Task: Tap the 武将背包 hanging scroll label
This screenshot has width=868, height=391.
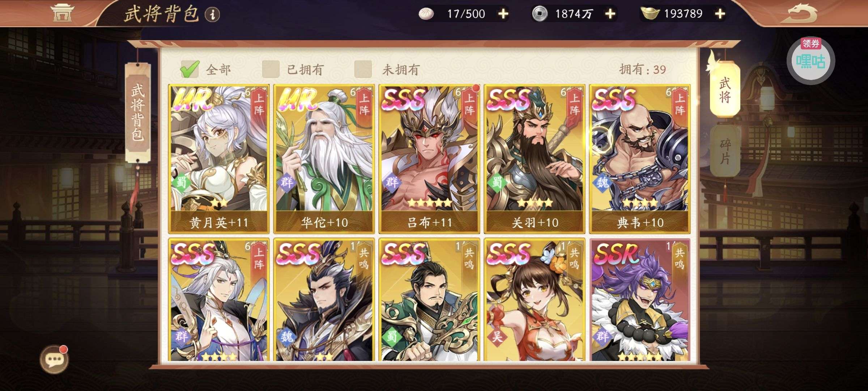Action: (138, 112)
